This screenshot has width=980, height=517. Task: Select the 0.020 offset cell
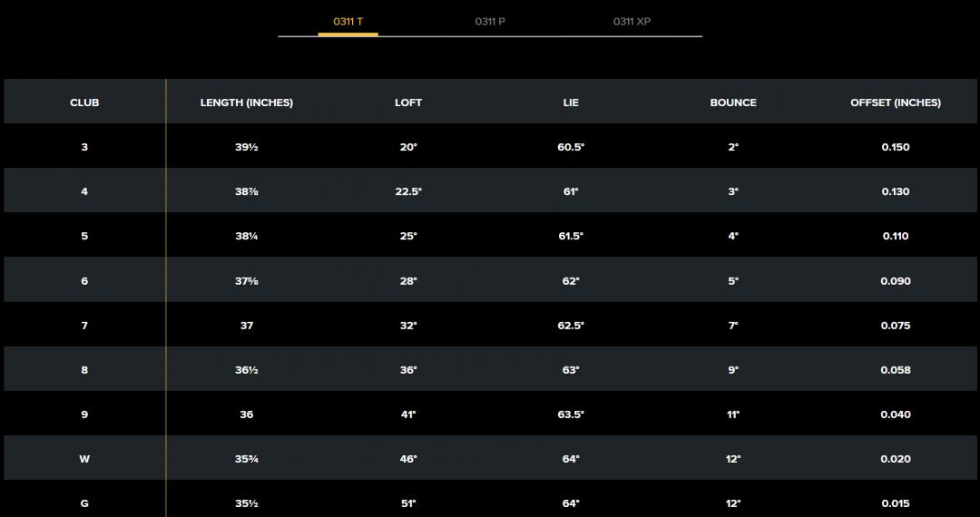[896, 459]
